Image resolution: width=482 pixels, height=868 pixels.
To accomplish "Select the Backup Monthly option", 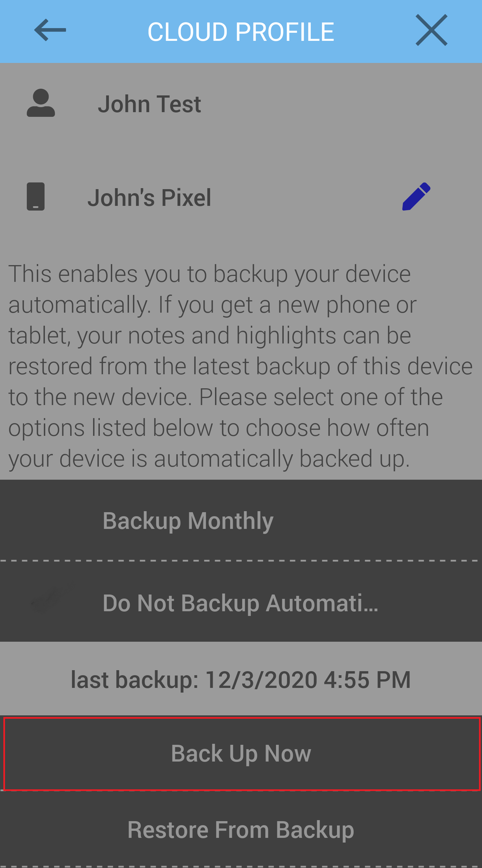I will (241, 520).
